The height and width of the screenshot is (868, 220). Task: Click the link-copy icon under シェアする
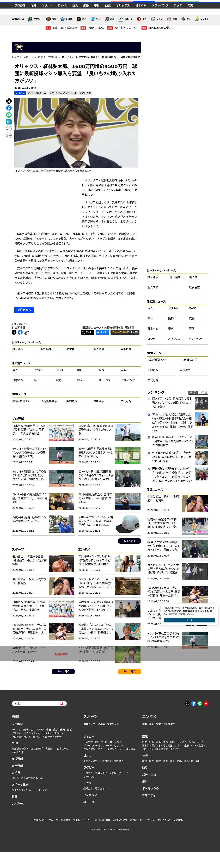26,332
